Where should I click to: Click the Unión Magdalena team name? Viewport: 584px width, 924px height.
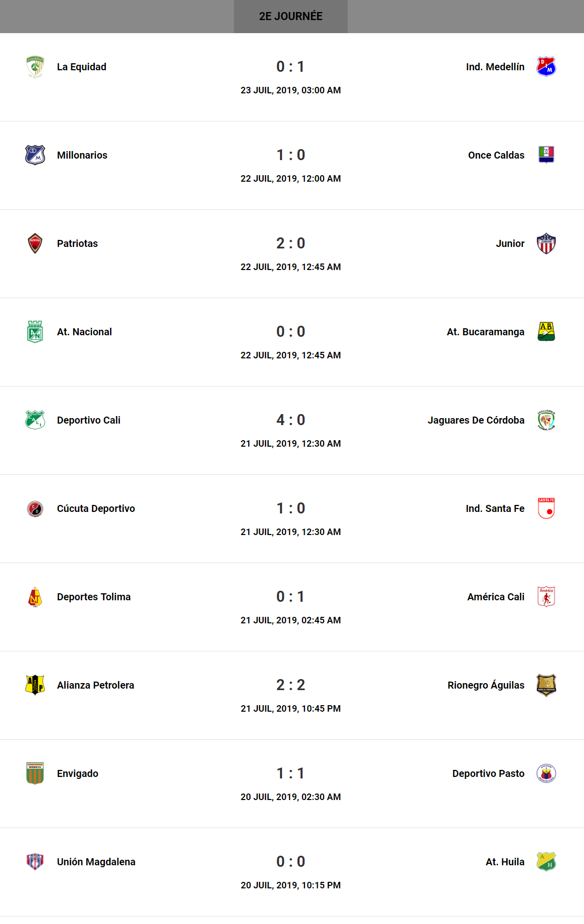[x=96, y=862]
